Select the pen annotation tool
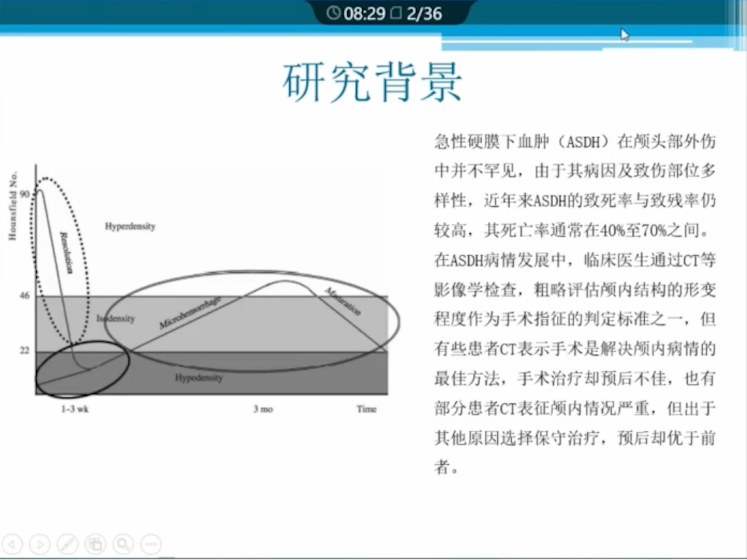The width and height of the screenshot is (747, 560). coord(67,544)
